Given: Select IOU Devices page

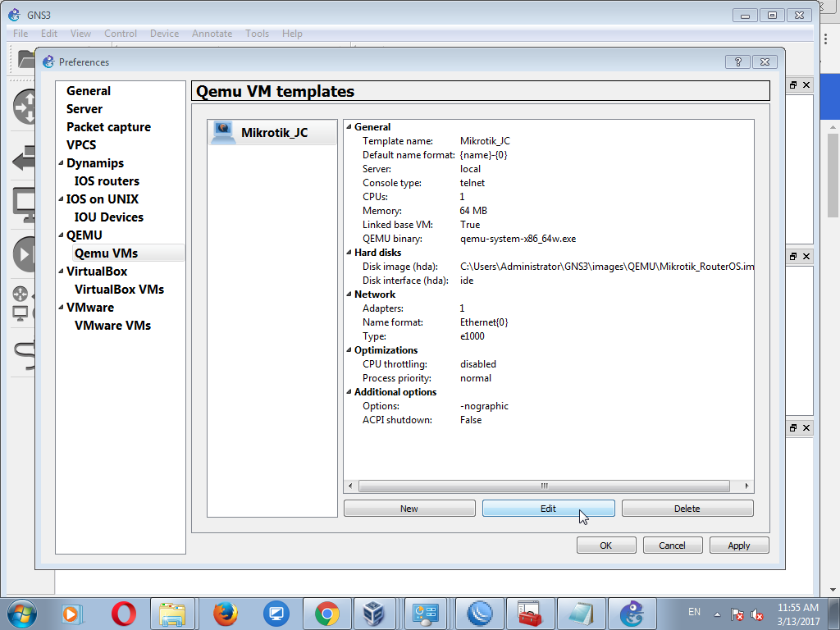Looking at the screenshot, I should pos(109,217).
